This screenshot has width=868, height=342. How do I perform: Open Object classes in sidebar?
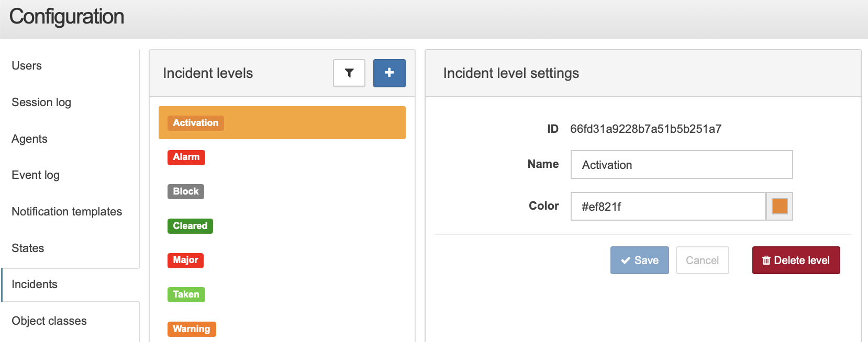pos(49,321)
